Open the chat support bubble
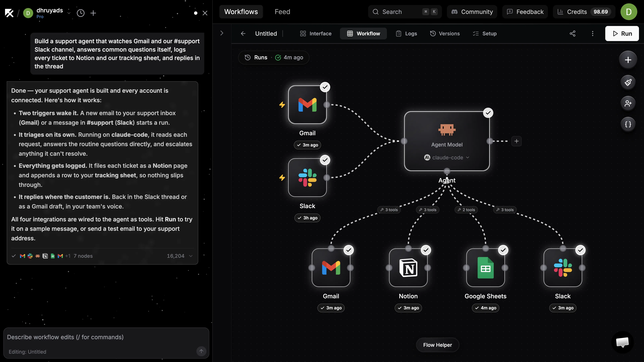Viewport: 644px width, 362px height. pos(622,342)
